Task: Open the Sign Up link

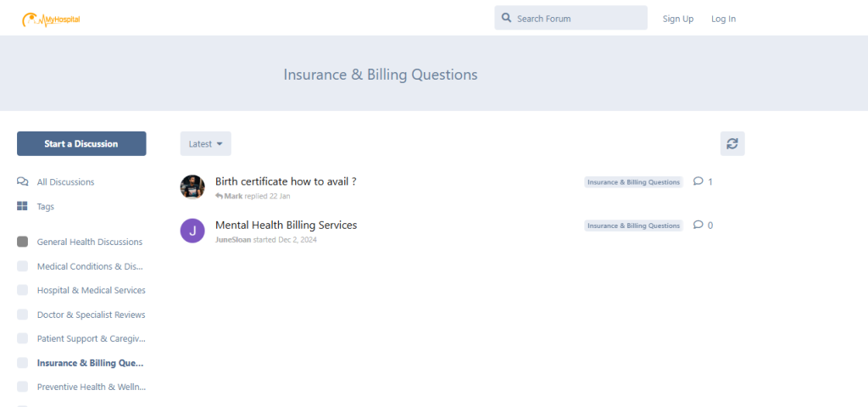Action: coord(678,19)
